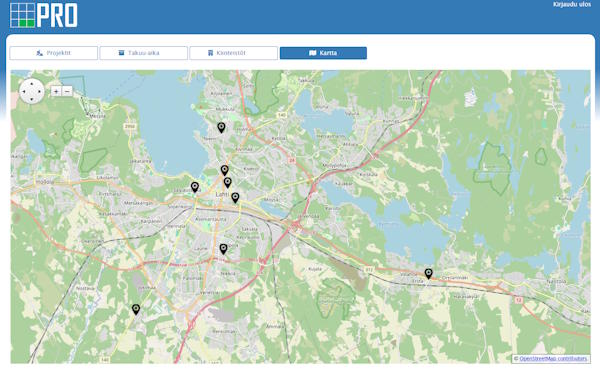Image resolution: width=600 pixels, height=378 pixels.
Task: Pan the map left using arrow
Action: [x=24, y=91]
